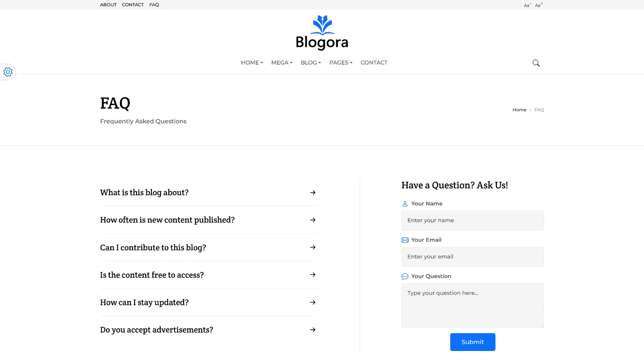Click the Your Question label
This screenshot has height=362, width=644.
pyautogui.click(x=431, y=276)
